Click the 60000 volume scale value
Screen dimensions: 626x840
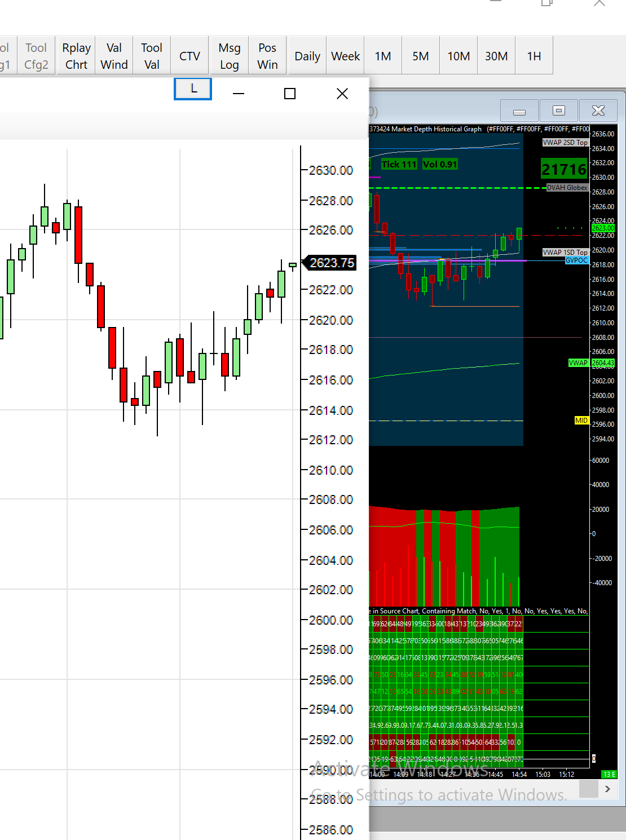point(601,461)
